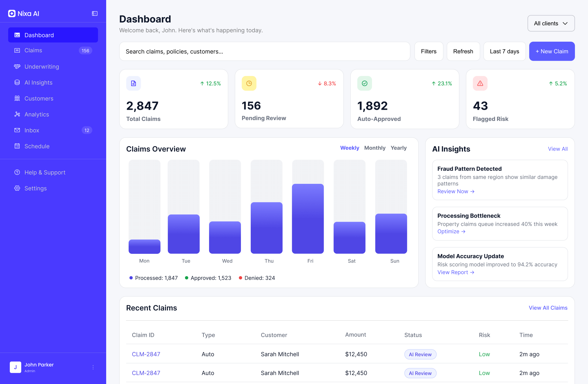Open claim CLM-2847 details

146,354
